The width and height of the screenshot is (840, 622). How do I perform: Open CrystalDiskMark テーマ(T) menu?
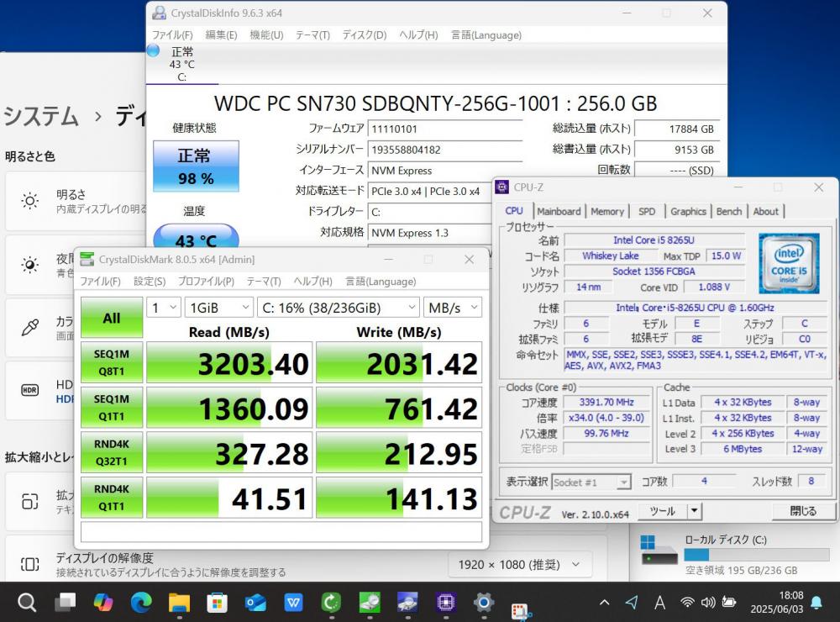(264, 282)
